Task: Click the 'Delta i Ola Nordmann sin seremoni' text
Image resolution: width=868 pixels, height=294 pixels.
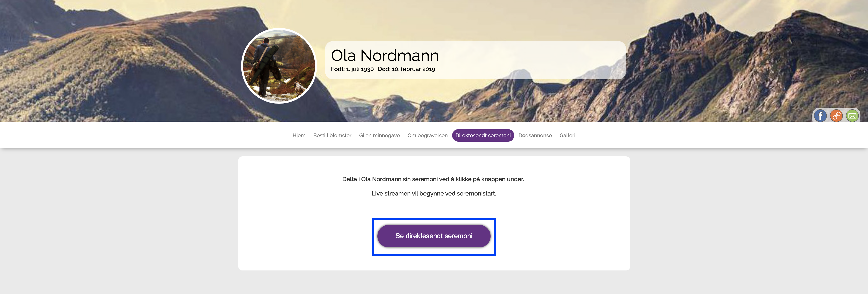Action: pyautogui.click(x=433, y=179)
